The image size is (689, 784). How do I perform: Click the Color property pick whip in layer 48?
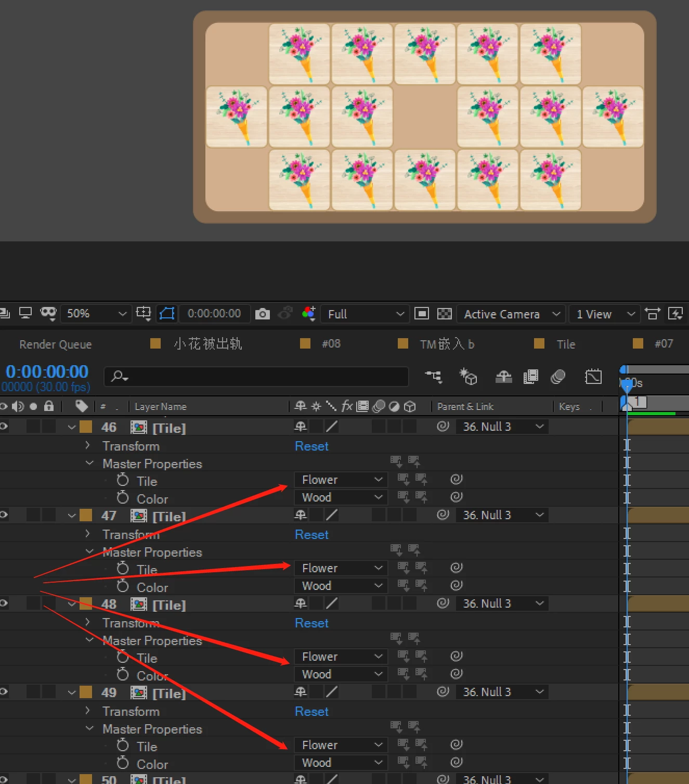(457, 674)
